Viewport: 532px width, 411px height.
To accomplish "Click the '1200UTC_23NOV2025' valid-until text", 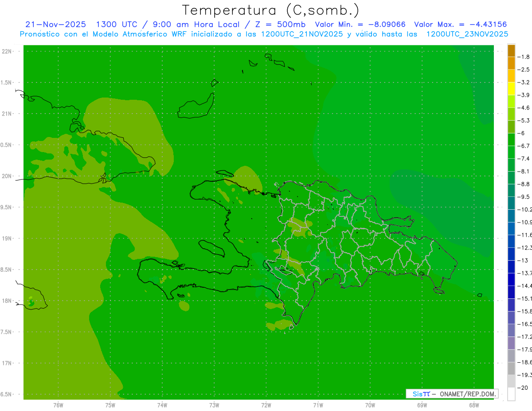I will click(x=467, y=34).
